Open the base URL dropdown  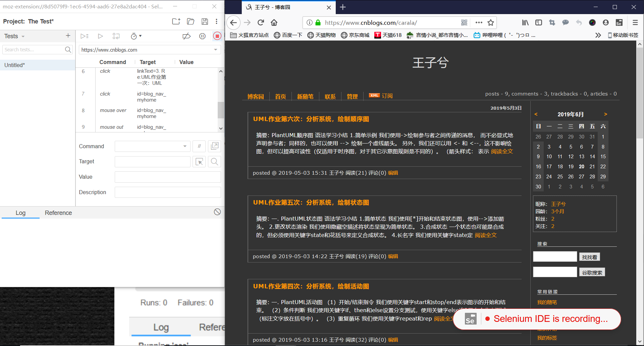coord(216,50)
